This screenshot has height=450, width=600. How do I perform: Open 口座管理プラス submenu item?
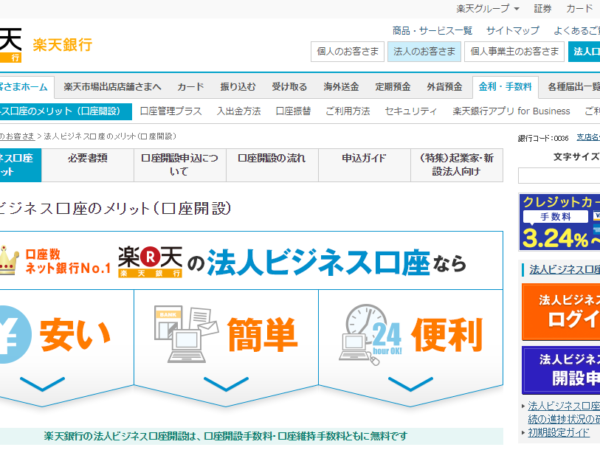171,111
